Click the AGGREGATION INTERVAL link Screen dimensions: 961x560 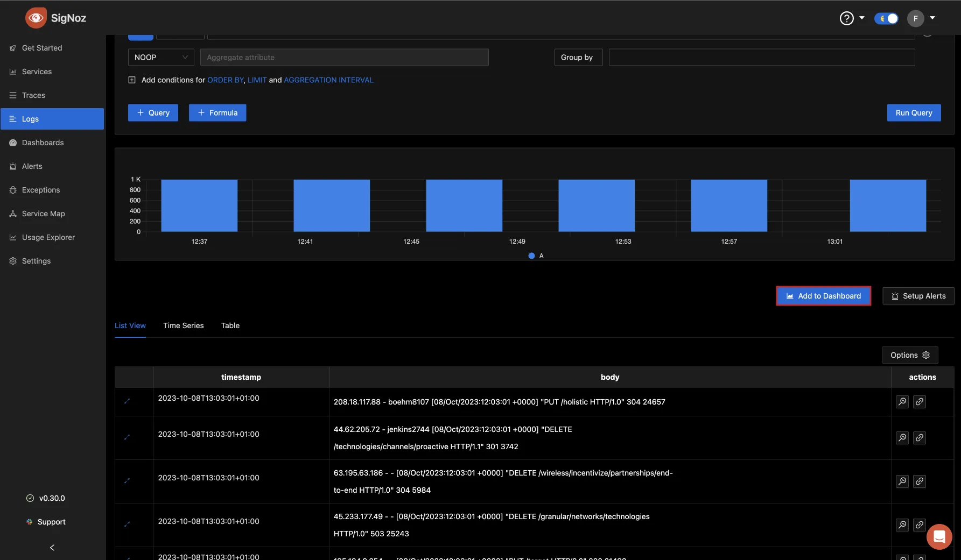328,80
